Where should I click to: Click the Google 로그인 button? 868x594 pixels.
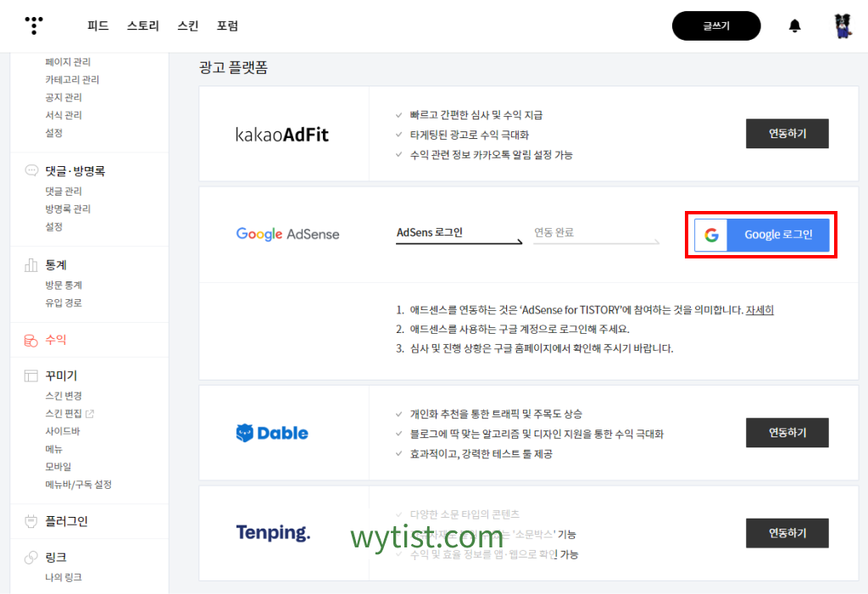click(762, 235)
